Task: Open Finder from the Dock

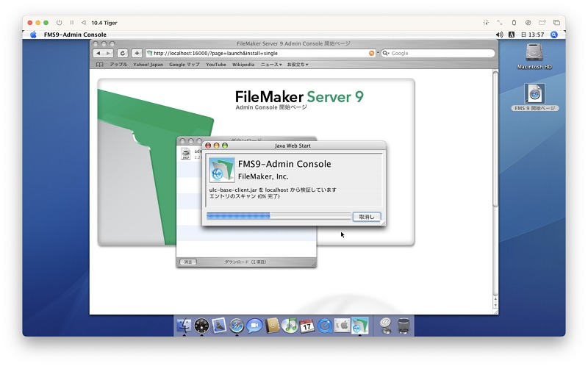Action: pos(184,326)
